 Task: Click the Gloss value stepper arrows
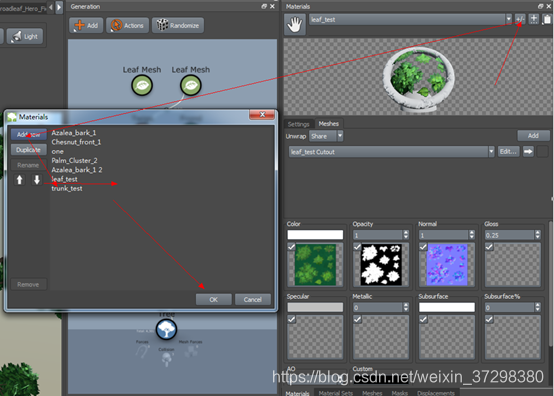point(537,235)
